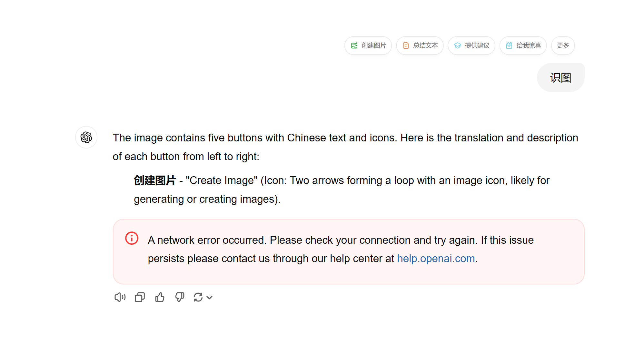Viewport: 644px width, 358px height.
Task: Open the help.openai.com link
Action: [436, 259]
